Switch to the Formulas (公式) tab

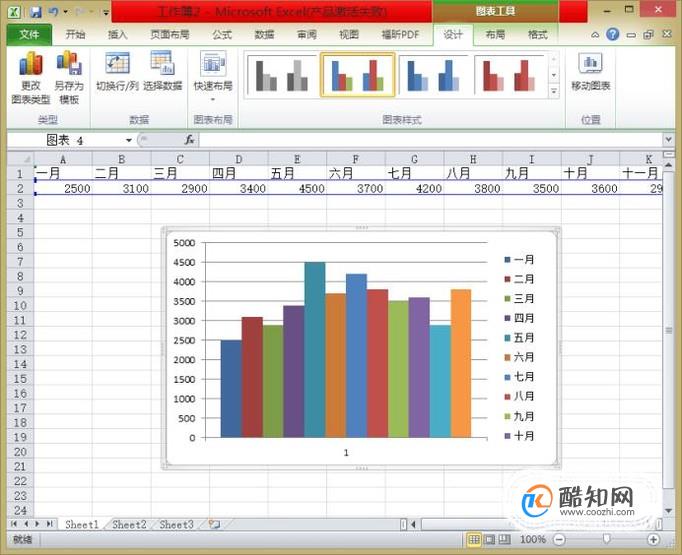point(222,34)
